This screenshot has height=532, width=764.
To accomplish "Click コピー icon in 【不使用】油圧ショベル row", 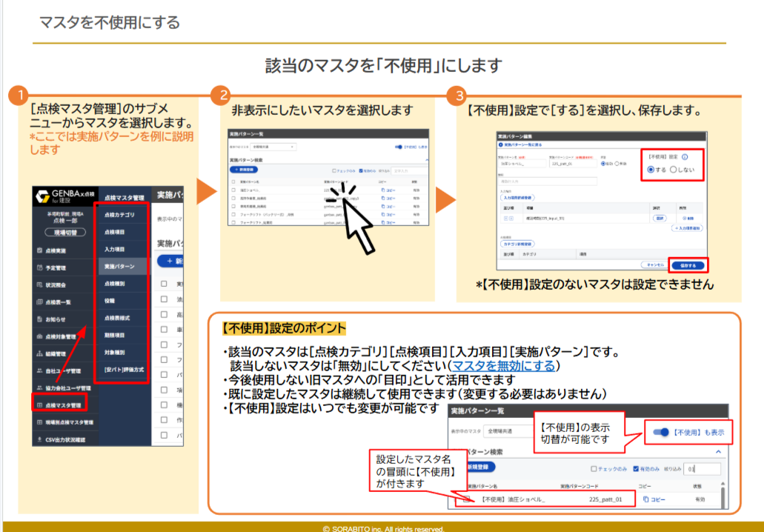I will pos(646,500).
